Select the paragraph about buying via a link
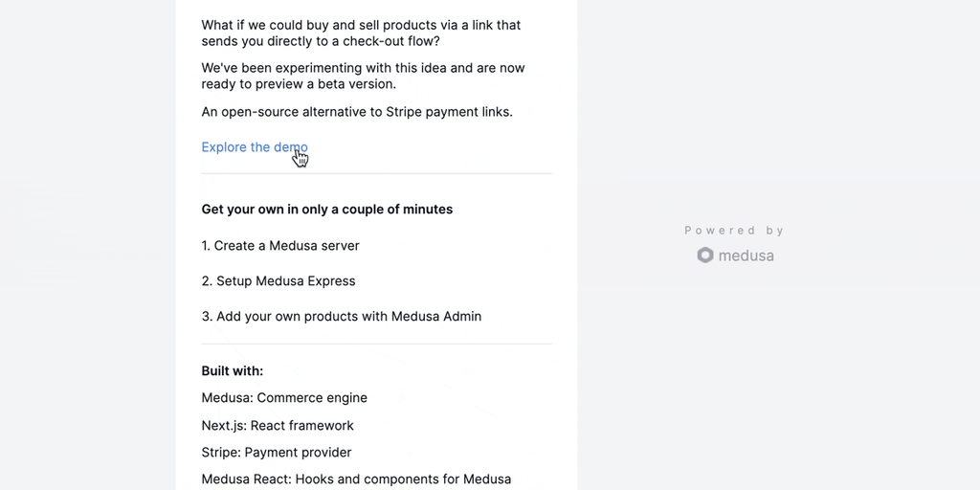This screenshot has width=980, height=490. pos(361,33)
